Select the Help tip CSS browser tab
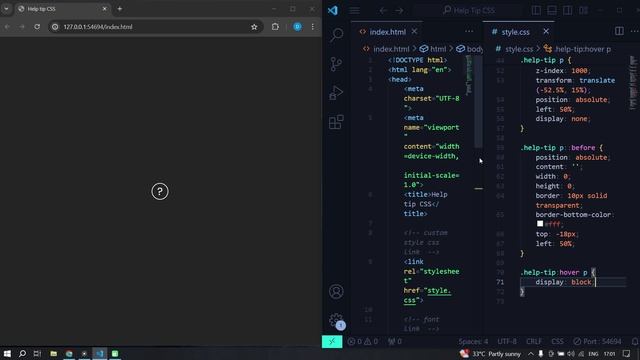Viewport: 640px width, 360px height. coord(62,9)
